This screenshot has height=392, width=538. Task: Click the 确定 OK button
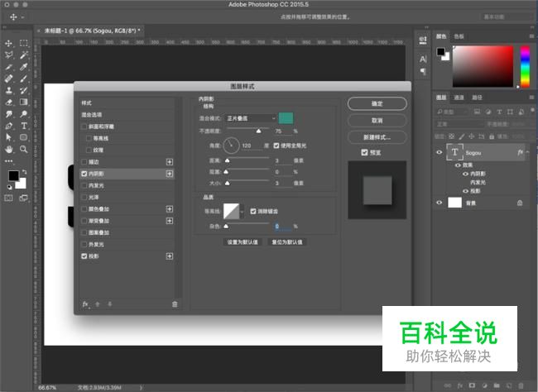377,103
